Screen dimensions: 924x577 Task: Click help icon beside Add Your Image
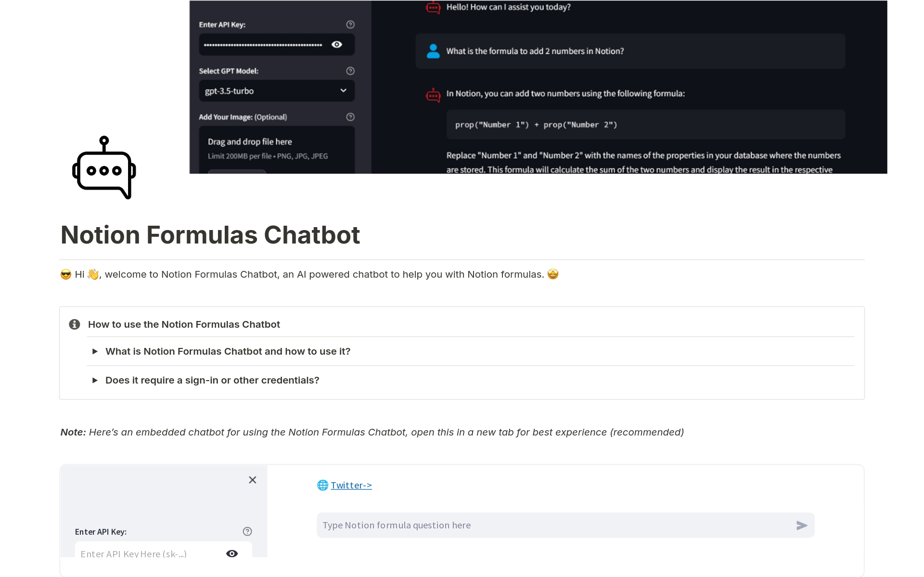tap(350, 117)
